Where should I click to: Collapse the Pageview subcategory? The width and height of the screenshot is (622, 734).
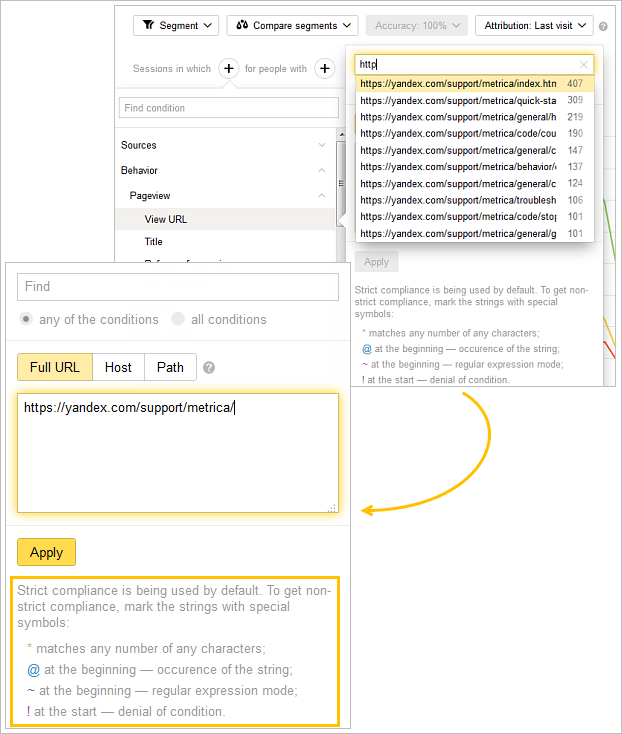(321, 195)
